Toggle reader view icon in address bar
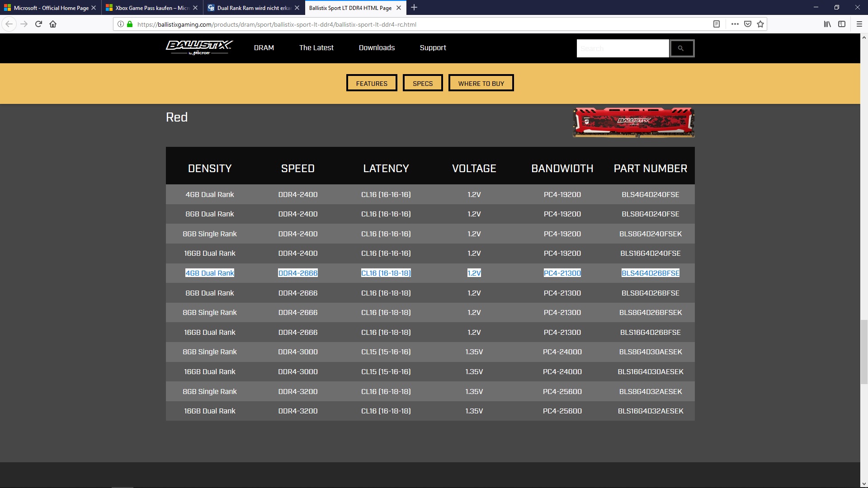 [x=717, y=24]
